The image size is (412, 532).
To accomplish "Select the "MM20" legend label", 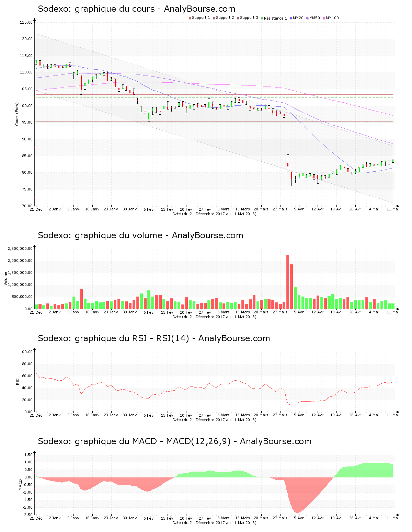I will click(x=298, y=18).
